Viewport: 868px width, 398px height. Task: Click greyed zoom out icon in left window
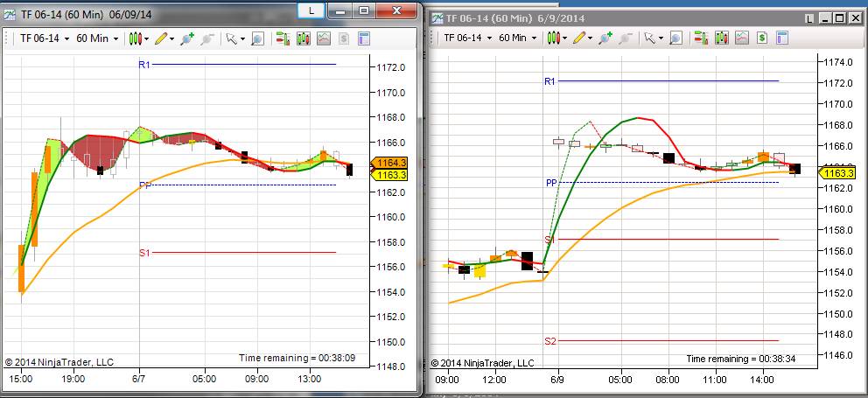pos(207,38)
